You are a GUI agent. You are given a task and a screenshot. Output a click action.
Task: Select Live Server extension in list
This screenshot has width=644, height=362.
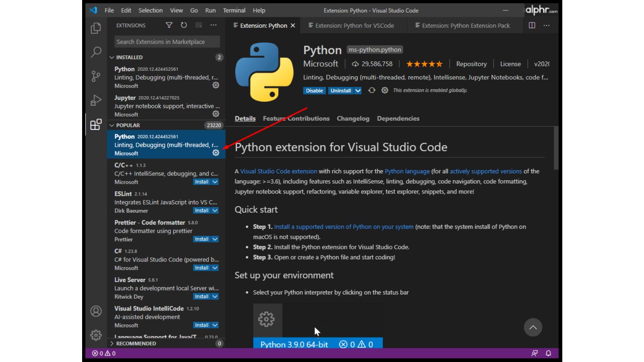(x=166, y=288)
